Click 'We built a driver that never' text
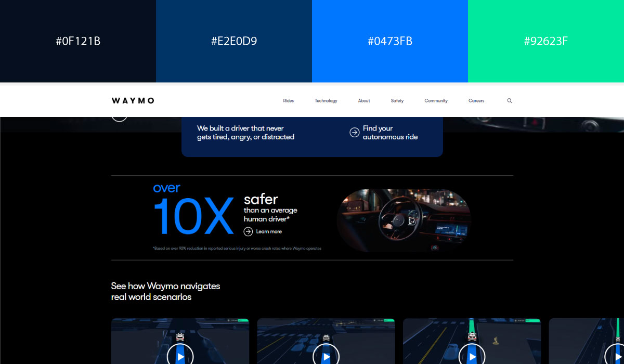The height and width of the screenshot is (364, 624). (x=240, y=128)
